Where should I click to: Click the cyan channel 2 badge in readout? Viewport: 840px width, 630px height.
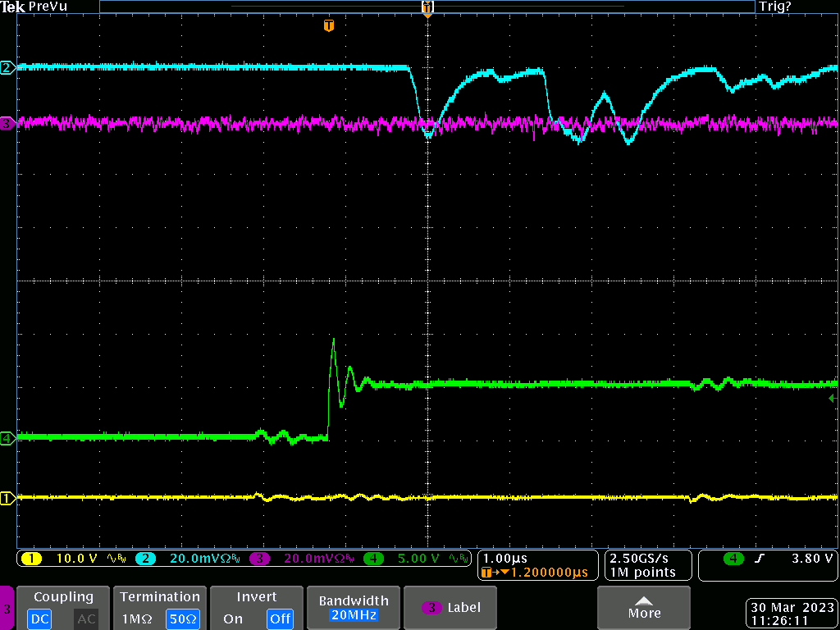click(145, 559)
